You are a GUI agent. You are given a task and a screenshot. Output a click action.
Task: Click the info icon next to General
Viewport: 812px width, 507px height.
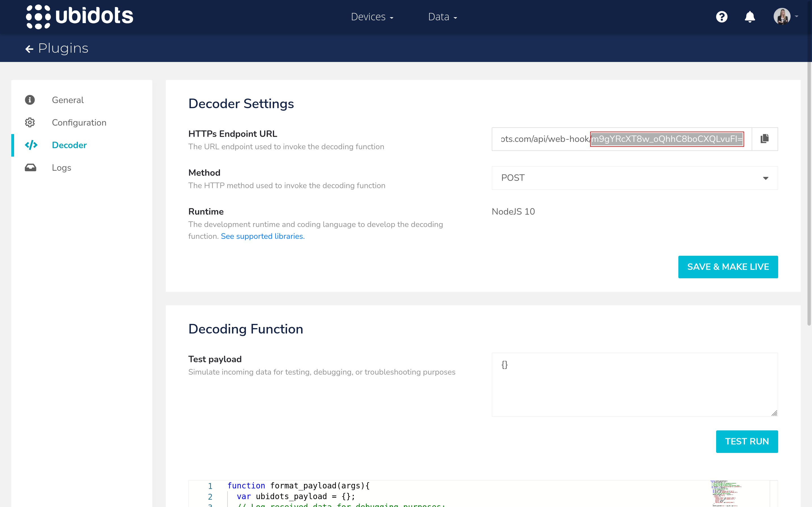click(x=30, y=100)
